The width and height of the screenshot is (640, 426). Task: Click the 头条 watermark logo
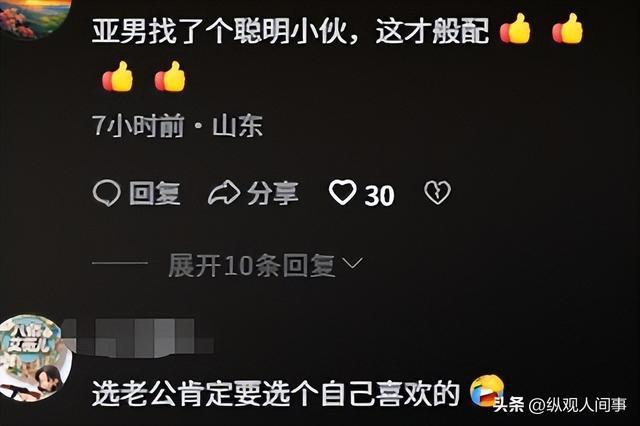click(x=509, y=405)
